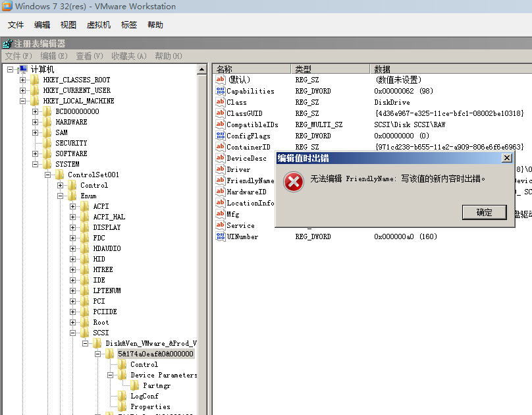Image resolution: width=532 pixels, height=415 pixels.
Task: Click the 类型 column header
Action: coord(330,69)
